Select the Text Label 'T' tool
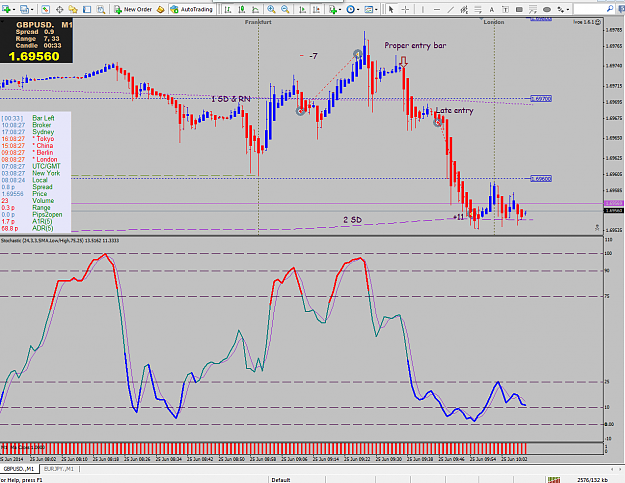The height and width of the screenshot is (483, 625). pos(505,9)
